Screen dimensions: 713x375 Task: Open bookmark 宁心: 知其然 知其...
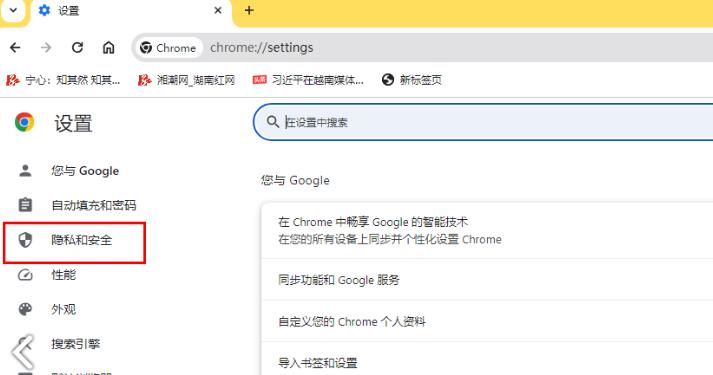(x=63, y=80)
